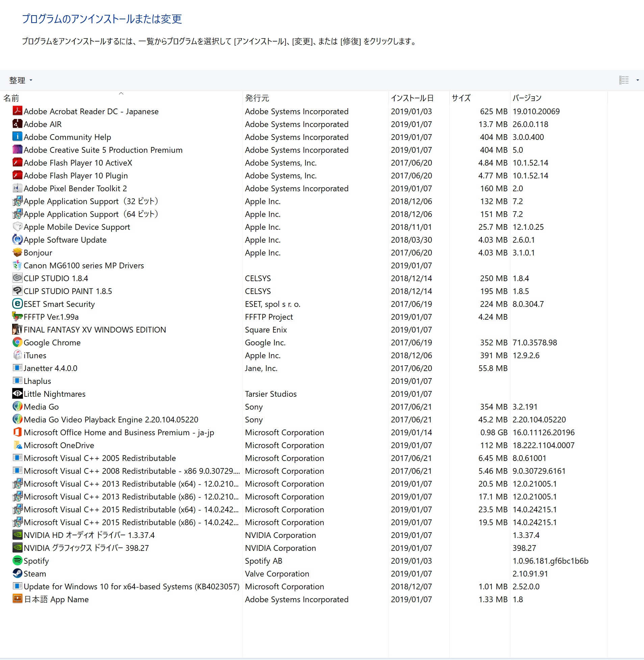Click the Apple Mobile Device Support icon
Image resolution: width=644 pixels, height=660 pixels.
click(17, 227)
